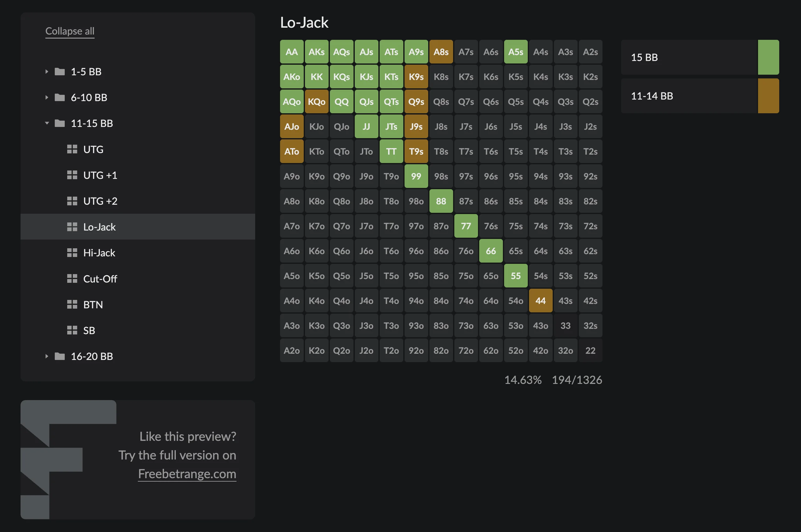Click the A2s hand cell
The height and width of the screenshot is (532, 801).
pos(590,52)
